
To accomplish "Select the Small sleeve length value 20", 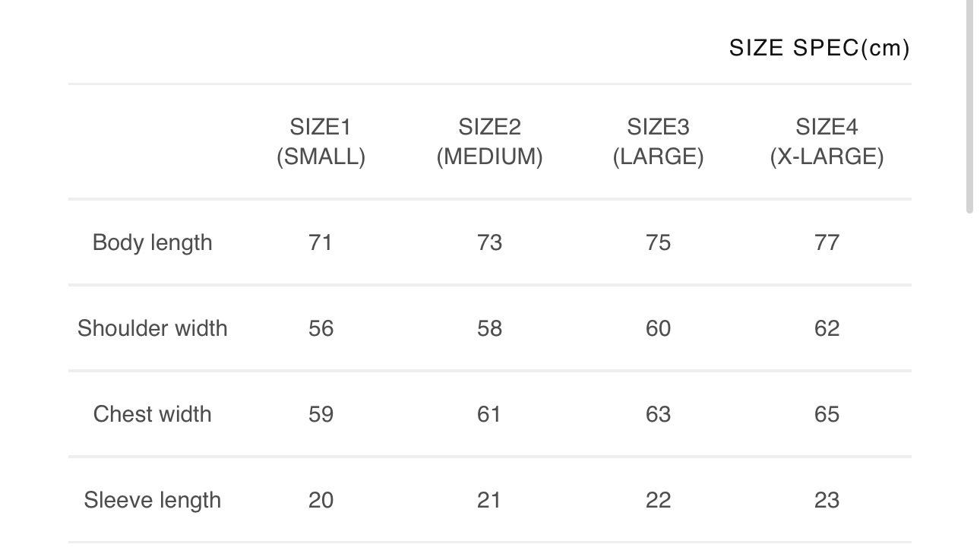I will 321,500.
